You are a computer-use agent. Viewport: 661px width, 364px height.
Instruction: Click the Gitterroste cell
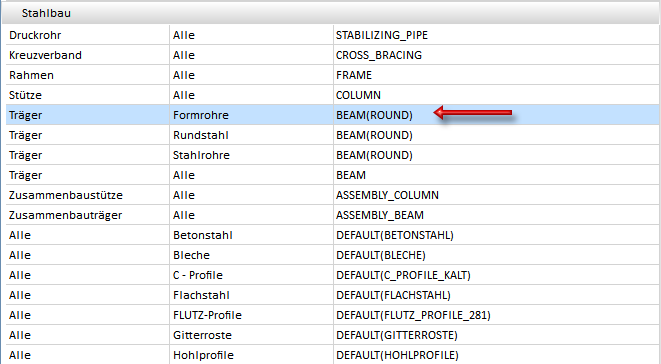tap(251, 336)
